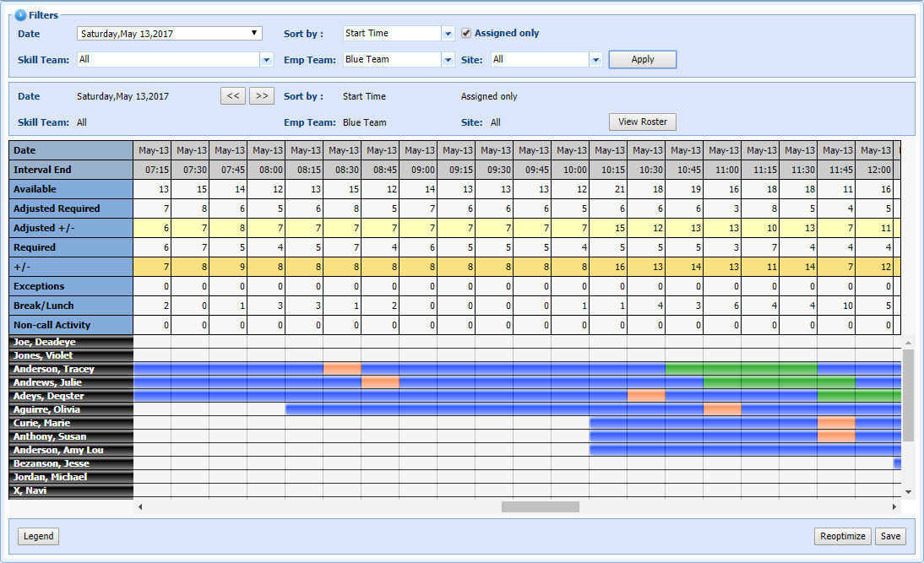Open the Skill Team dropdown
This screenshot has height=563, width=924.
click(x=266, y=60)
